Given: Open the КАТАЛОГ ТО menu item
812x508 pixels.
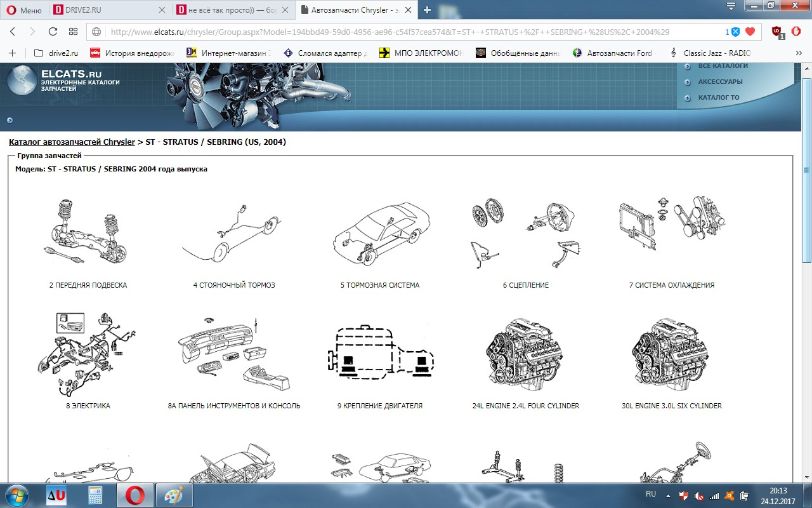Looking at the screenshot, I should click(719, 98).
